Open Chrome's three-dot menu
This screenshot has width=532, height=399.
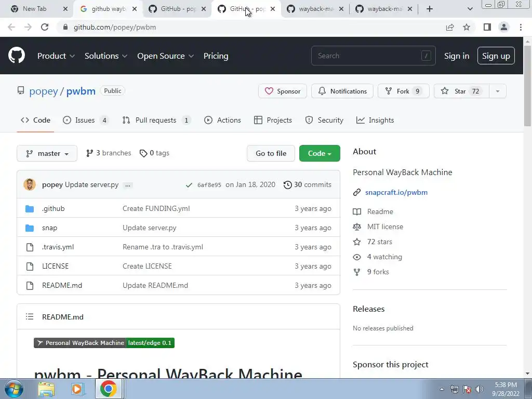pyautogui.click(x=521, y=27)
